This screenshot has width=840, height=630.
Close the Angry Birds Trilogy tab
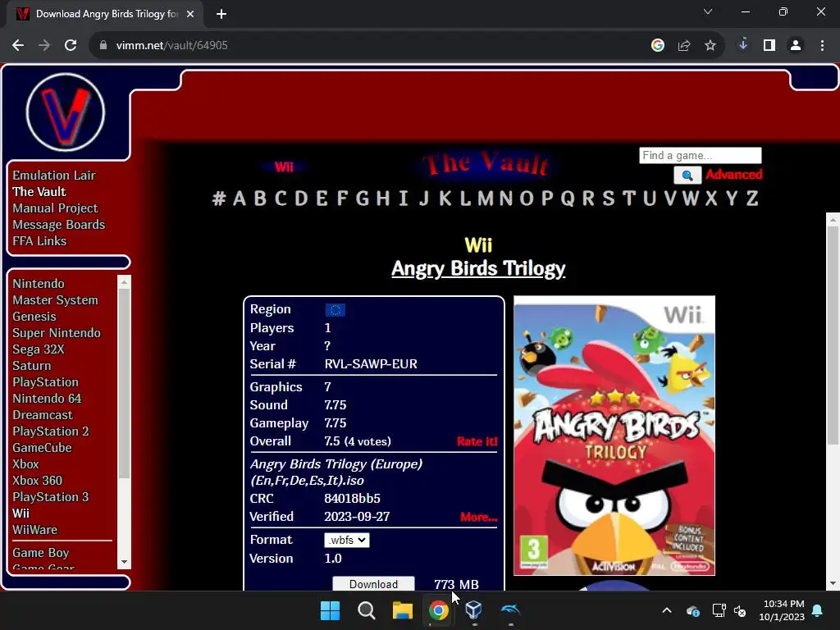click(x=189, y=14)
